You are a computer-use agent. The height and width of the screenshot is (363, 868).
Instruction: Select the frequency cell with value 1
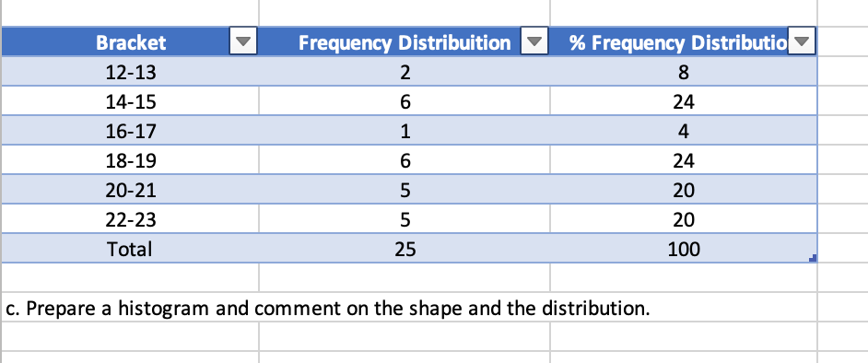(x=405, y=131)
